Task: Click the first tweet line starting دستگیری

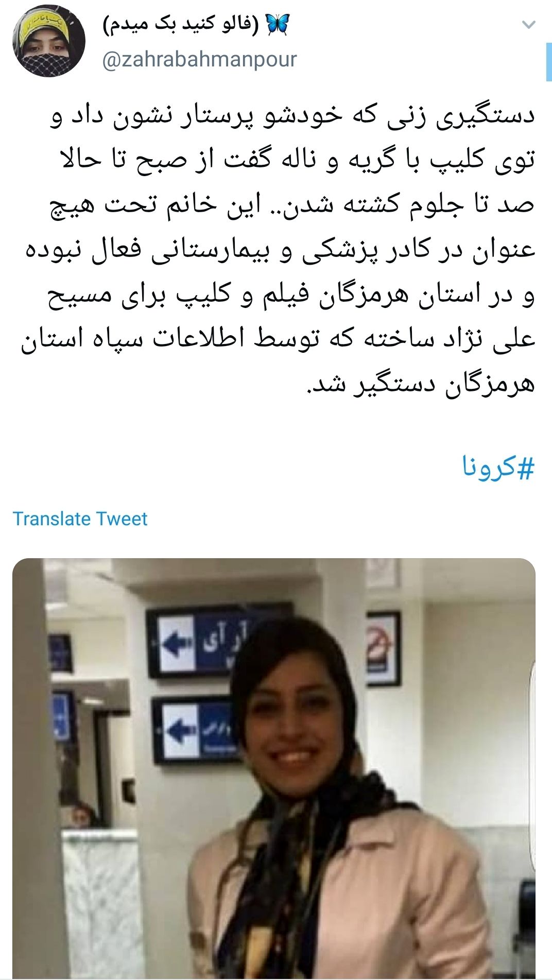Action: [292, 116]
